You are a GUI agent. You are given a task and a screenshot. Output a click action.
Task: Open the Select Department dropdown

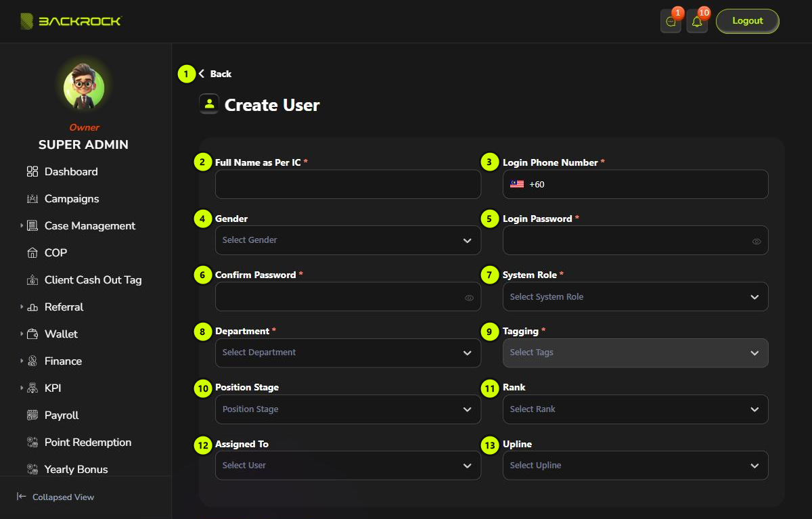pos(348,353)
